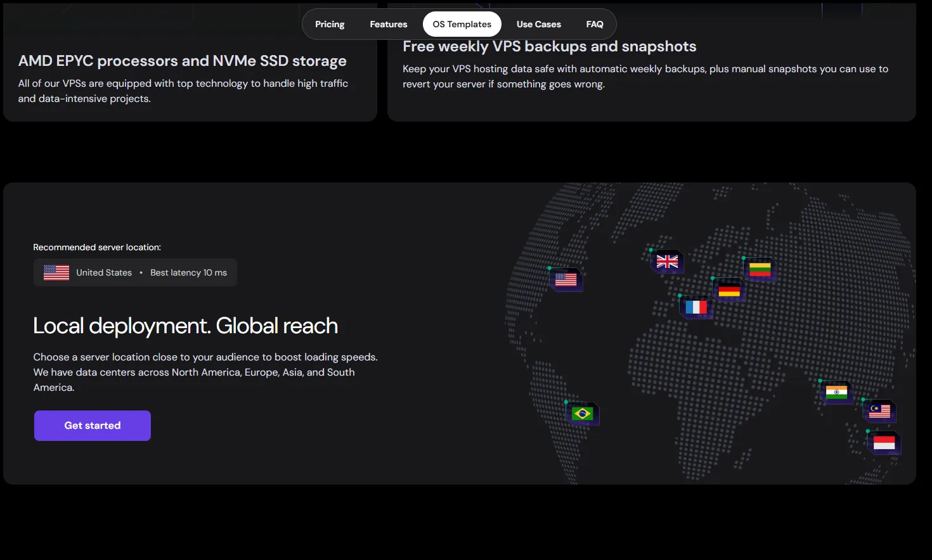Image resolution: width=932 pixels, height=560 pixels.
Task: Open the Pricing tab
Action: pos(330,24)
